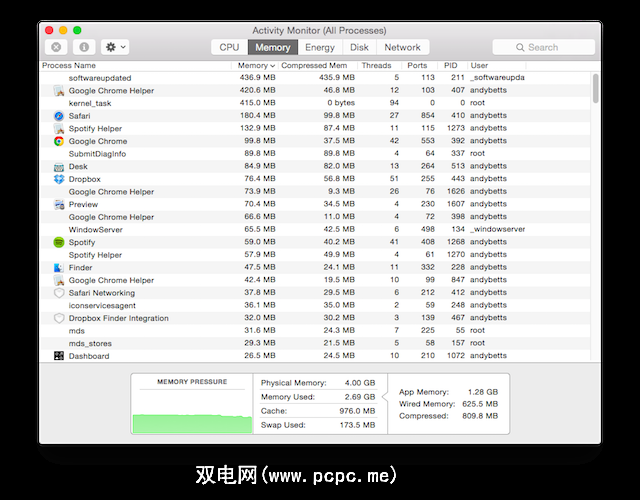
Task: Select the mds_stores process
Action: tap(315, 343)
